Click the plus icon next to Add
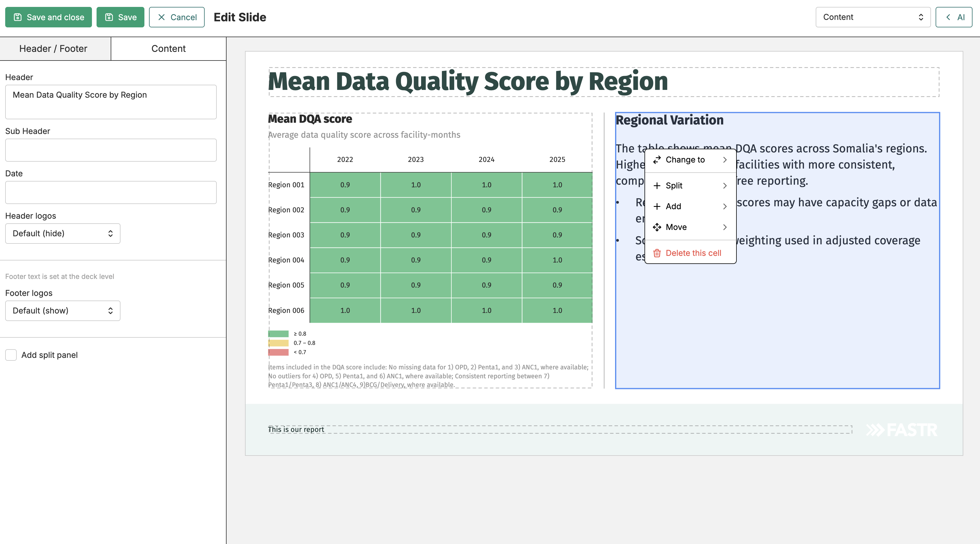This screenshot has height=544, width=980. pos(657,206)
